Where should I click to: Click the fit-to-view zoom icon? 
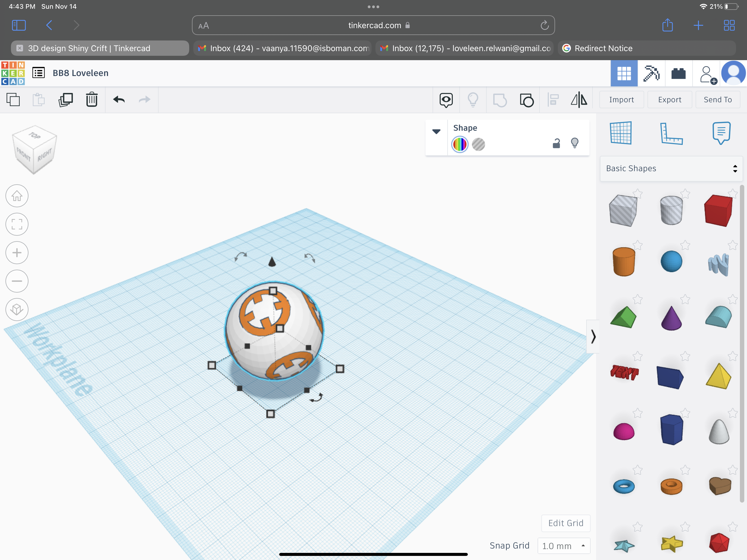16,224
